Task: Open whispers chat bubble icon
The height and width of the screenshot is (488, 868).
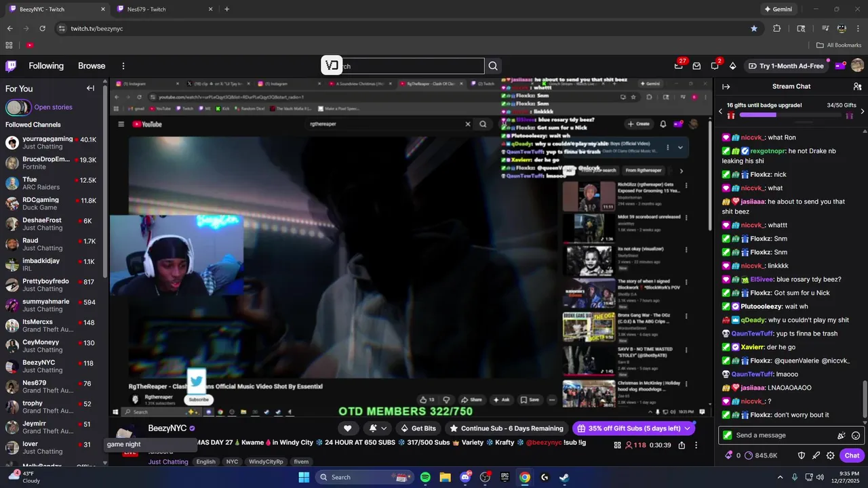Action: pyautogui.click(x=715, y=66)
